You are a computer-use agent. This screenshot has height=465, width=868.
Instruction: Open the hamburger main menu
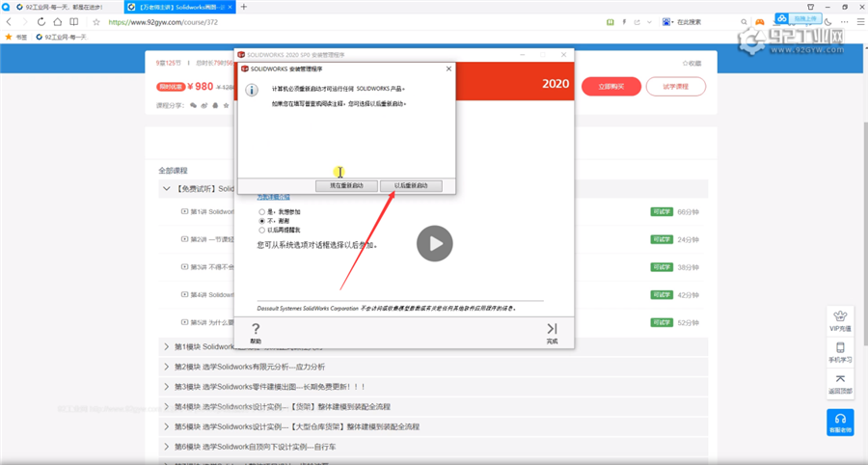point(861,22)
